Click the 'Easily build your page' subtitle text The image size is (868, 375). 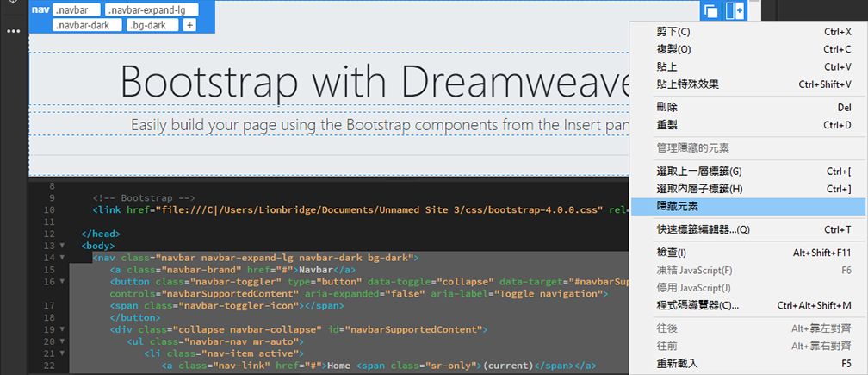(381, 125)
